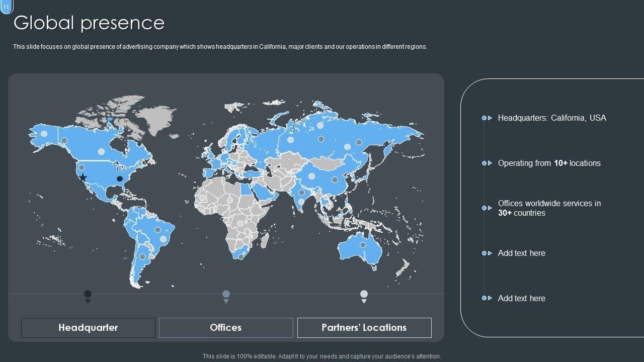
Task: Click the upper Add text here placeholder
Action: 521,253
